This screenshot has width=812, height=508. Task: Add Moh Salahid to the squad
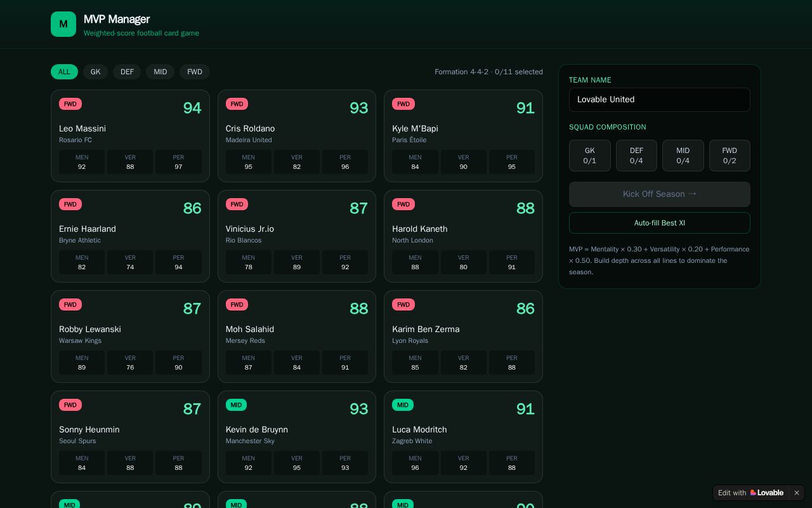pos(297,337)
